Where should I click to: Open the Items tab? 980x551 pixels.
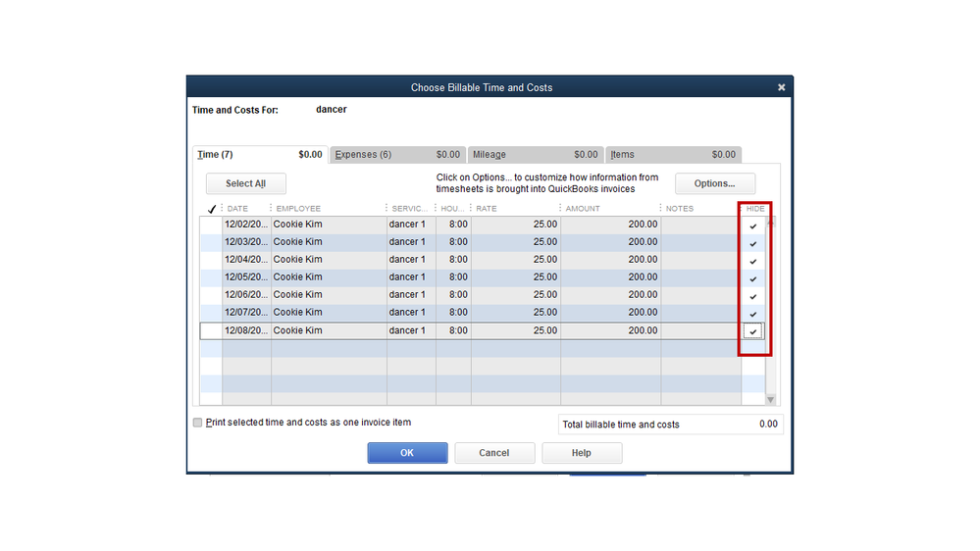673,154
